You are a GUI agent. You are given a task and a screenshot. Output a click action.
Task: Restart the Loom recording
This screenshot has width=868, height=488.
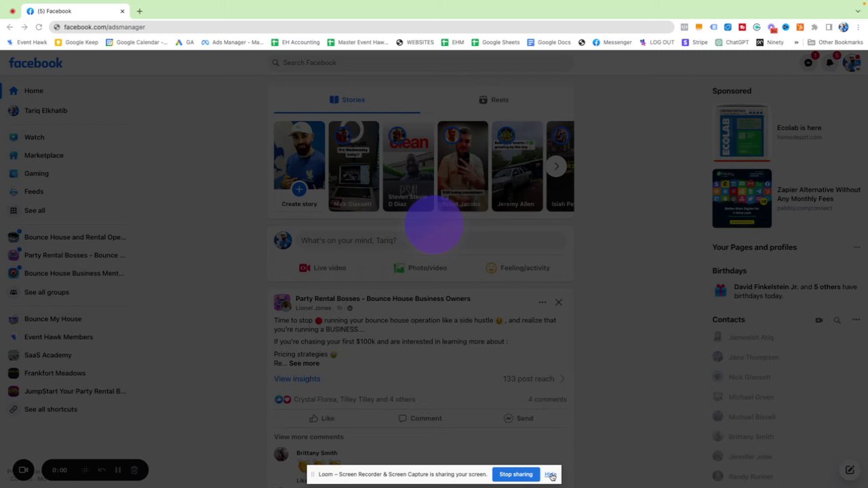[102, 470]
